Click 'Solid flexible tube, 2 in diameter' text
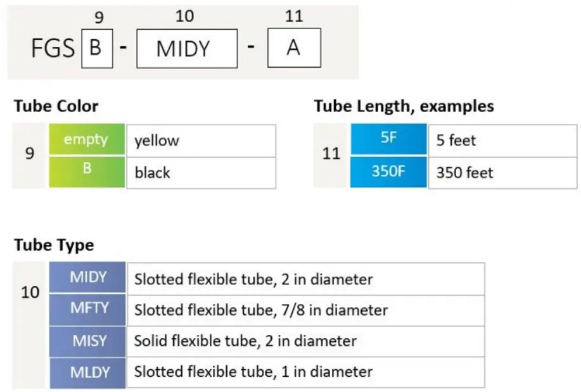This screenshot has height=392, width=581. [x=245, y=341]
